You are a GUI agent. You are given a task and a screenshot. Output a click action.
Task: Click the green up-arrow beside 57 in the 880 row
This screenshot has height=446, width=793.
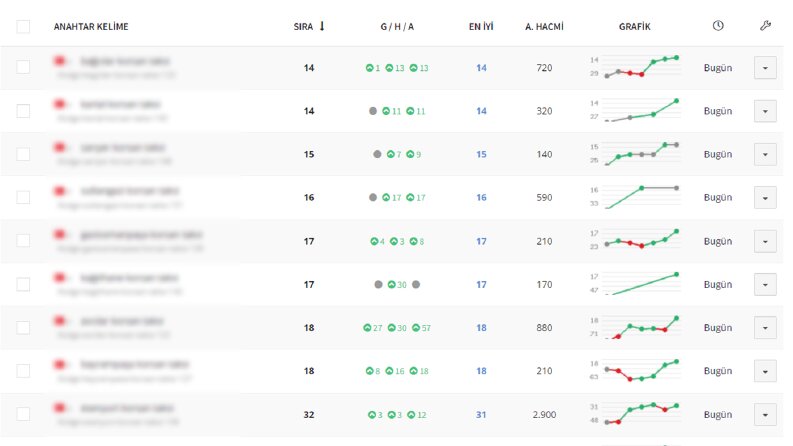[x=416, y=328]
